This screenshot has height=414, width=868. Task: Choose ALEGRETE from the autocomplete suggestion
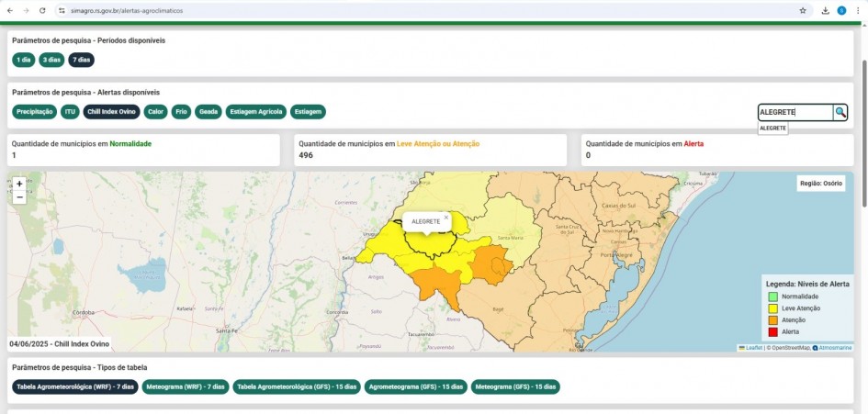click(x=772, y=129)
